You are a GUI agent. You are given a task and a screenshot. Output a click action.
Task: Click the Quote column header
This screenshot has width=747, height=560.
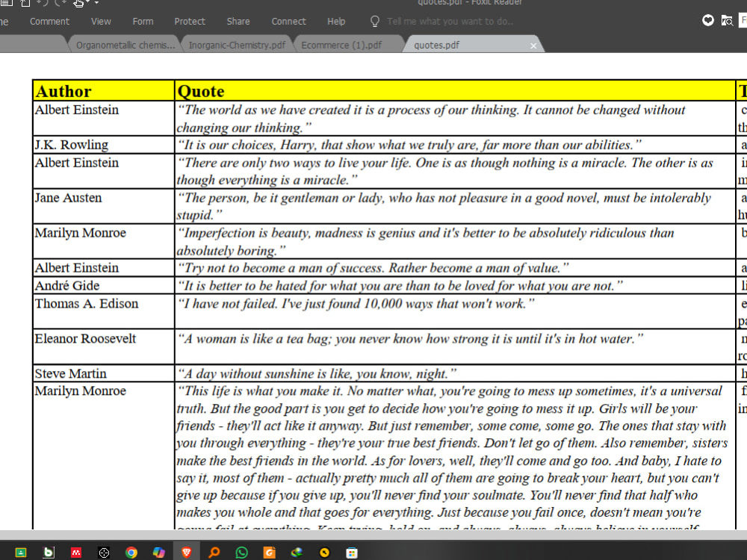click(455, 90)
